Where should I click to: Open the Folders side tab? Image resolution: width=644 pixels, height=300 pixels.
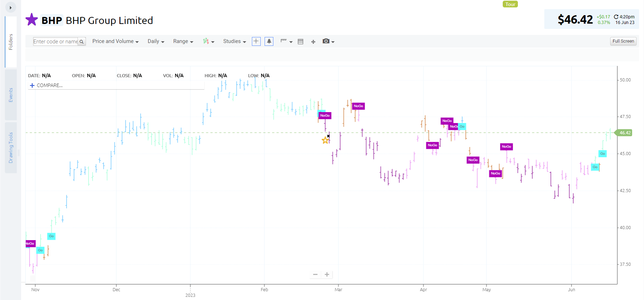[11, 42]
